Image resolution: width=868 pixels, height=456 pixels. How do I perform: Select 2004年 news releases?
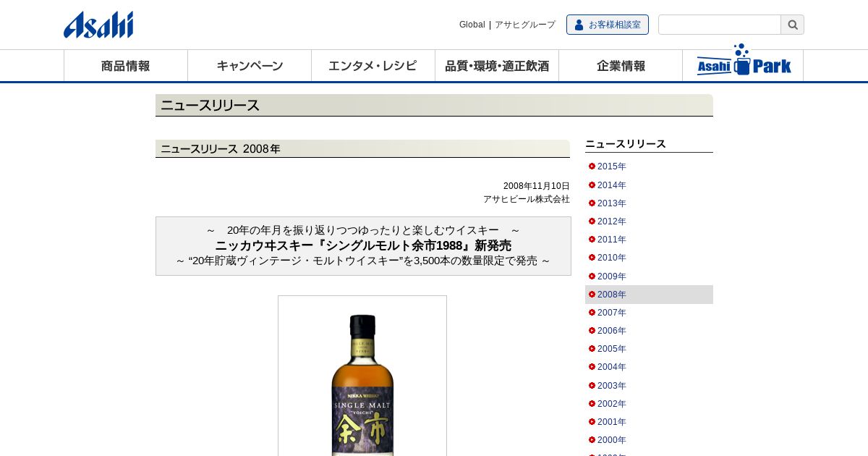point(612,367)
